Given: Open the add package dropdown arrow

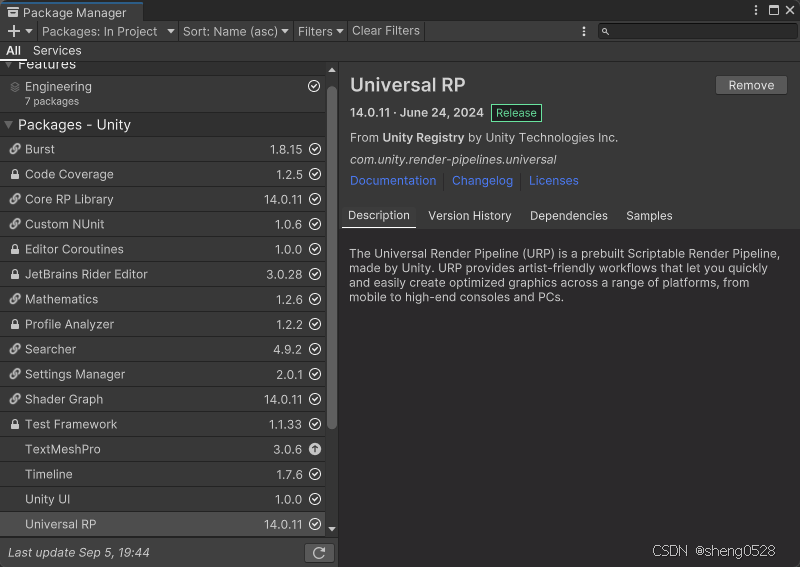Looking at the screenshot, I should point(29,31).
